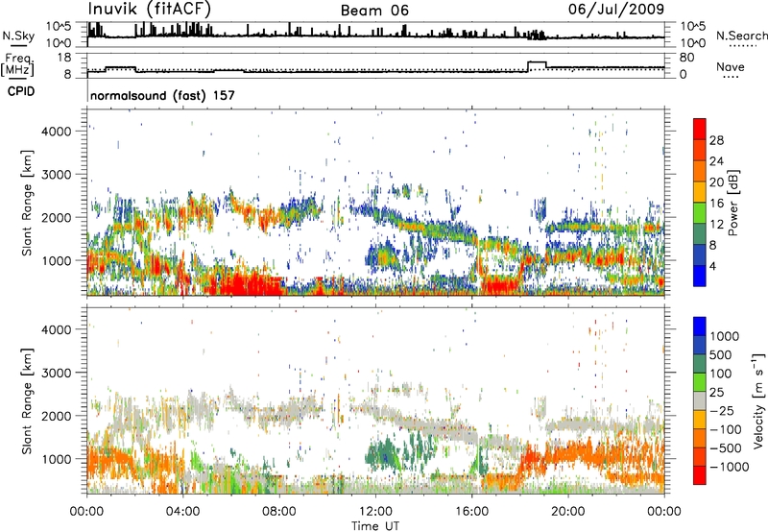Click the "N.Search" legend label
Image resolution: width=768 pixels, height=532 pixels.
coord(741,36)
